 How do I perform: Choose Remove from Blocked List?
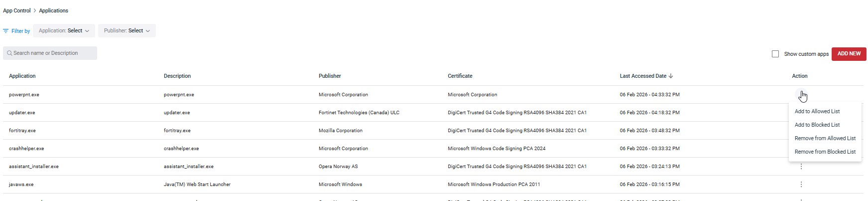[825, 152]
